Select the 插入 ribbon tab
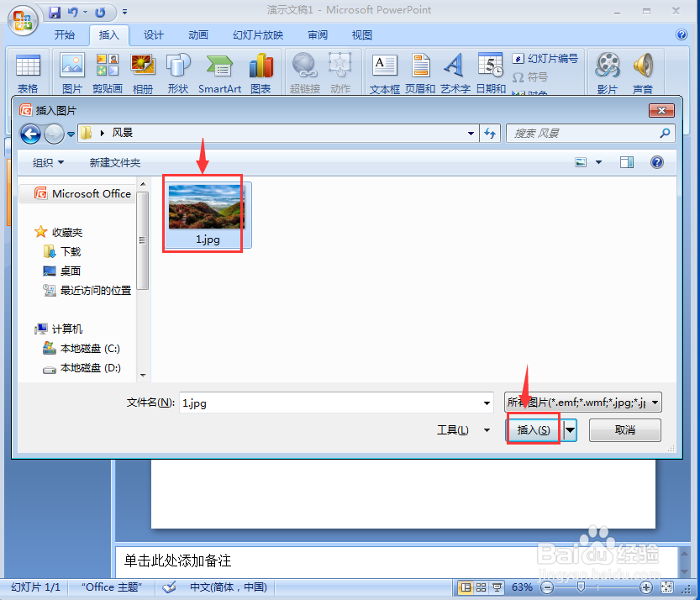This screenshot has width=700, height=600. (x=109, y=34)
